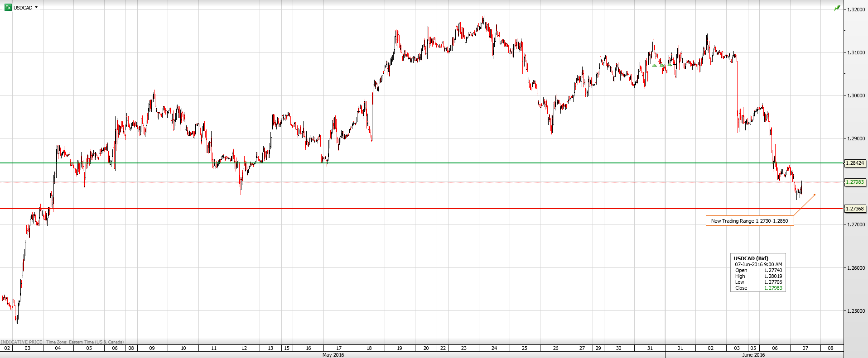Click the green streaming-chart icon at top right
This screenshot has width=868, height=358.
tap(837, 8)
